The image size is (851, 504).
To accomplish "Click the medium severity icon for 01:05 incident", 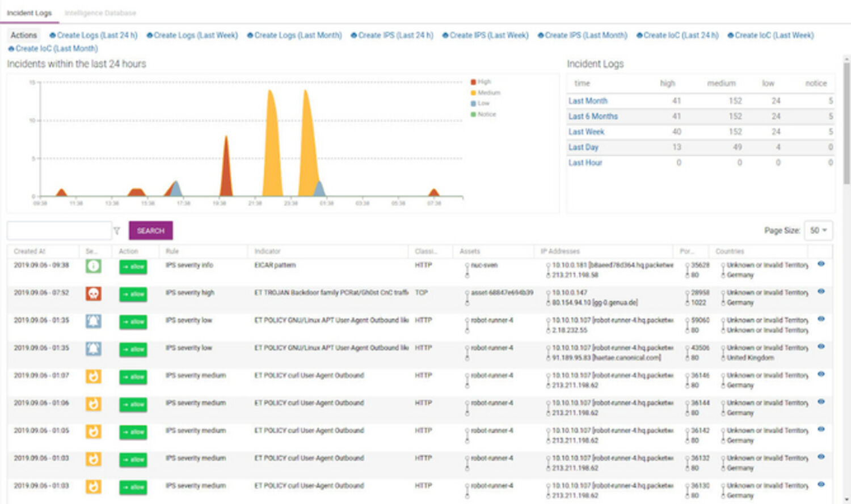I will (94, 431).
